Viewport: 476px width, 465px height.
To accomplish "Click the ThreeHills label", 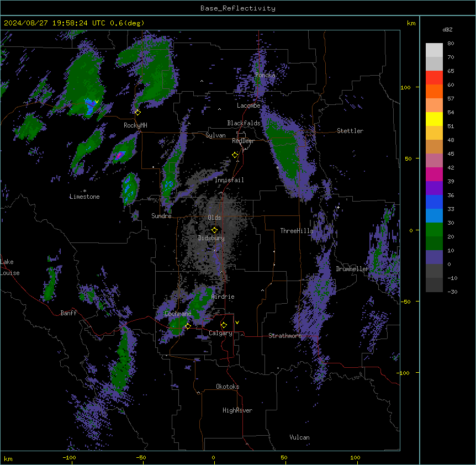I will (297, 231).
